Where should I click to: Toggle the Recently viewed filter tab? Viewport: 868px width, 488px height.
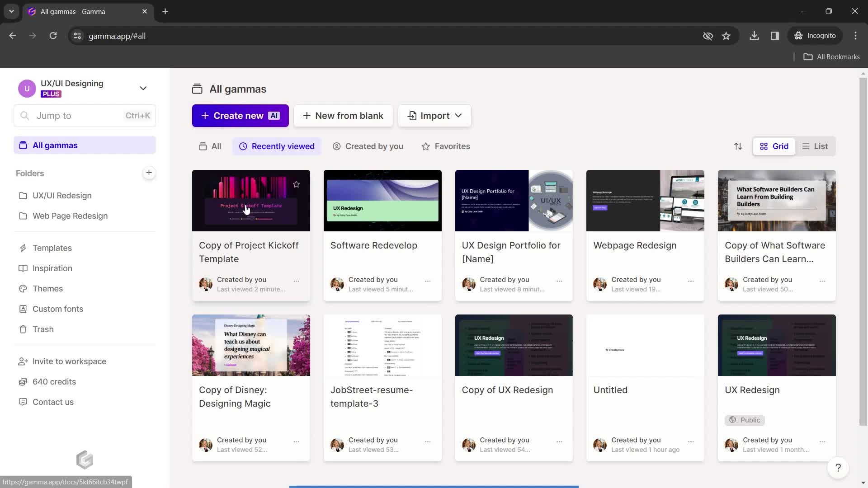tap(277, 146)
